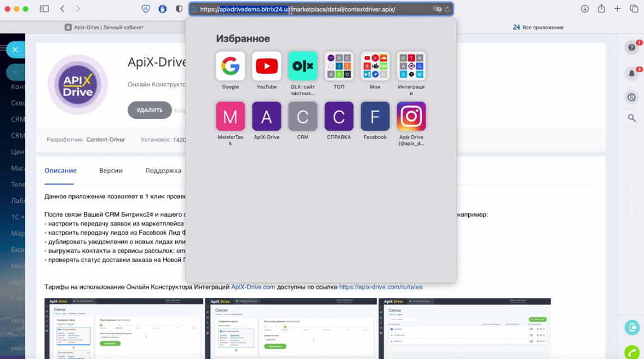644x359 pixels.
Task: Open the third app screenshot thumbnail
Action: pyautogui.click(x=465, y=329)
